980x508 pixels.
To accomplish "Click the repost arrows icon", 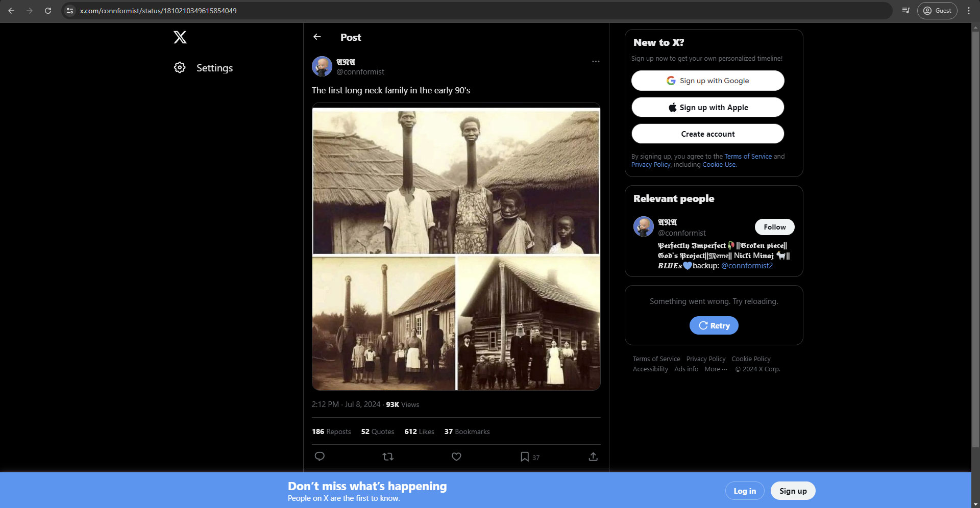I will coord(388,456).
